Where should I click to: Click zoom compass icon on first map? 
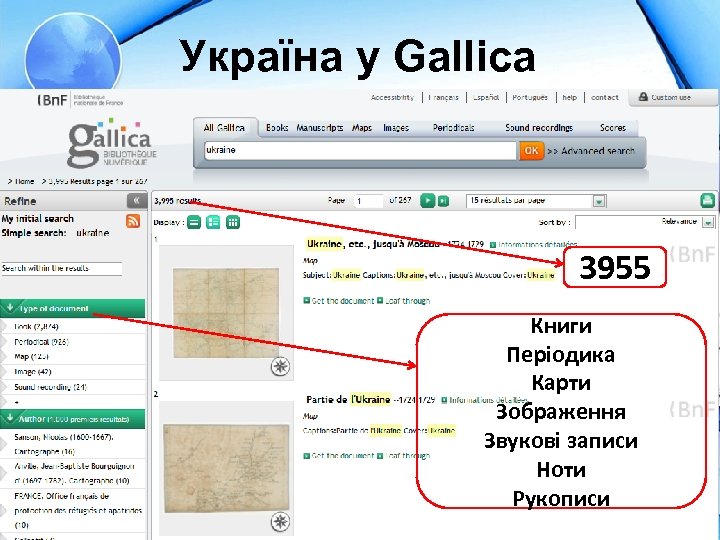(280, 366)
